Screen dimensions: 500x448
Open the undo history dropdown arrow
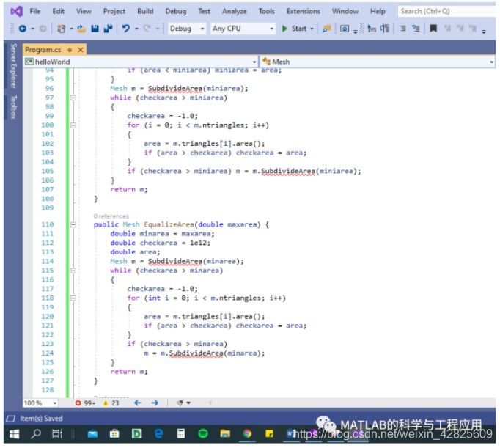point(137,29)
